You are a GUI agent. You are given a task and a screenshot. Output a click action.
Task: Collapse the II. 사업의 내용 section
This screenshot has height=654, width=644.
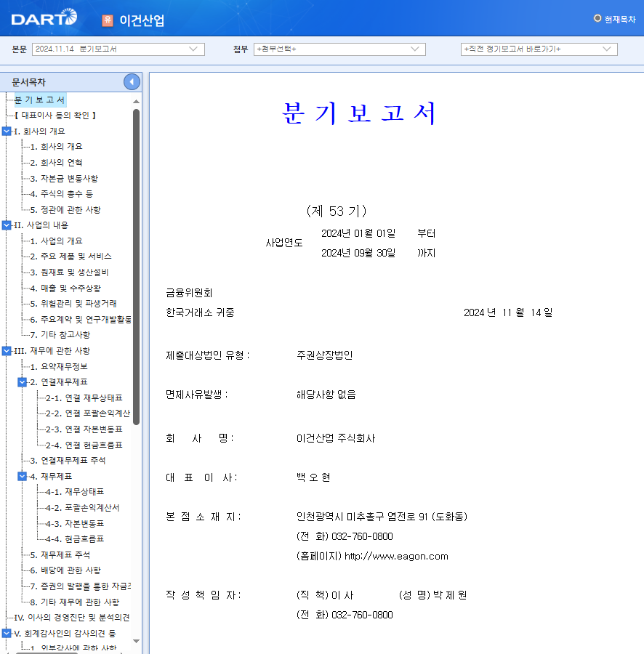[x=7, y=225]
